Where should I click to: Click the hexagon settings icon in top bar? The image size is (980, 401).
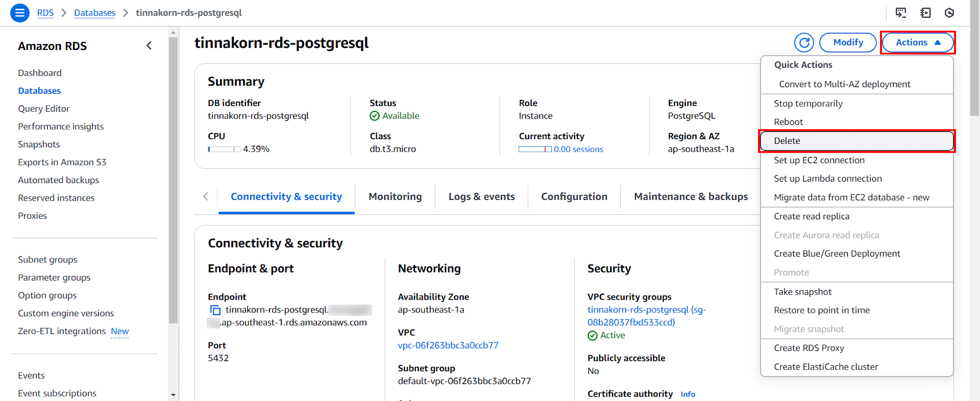click(949, 13)
